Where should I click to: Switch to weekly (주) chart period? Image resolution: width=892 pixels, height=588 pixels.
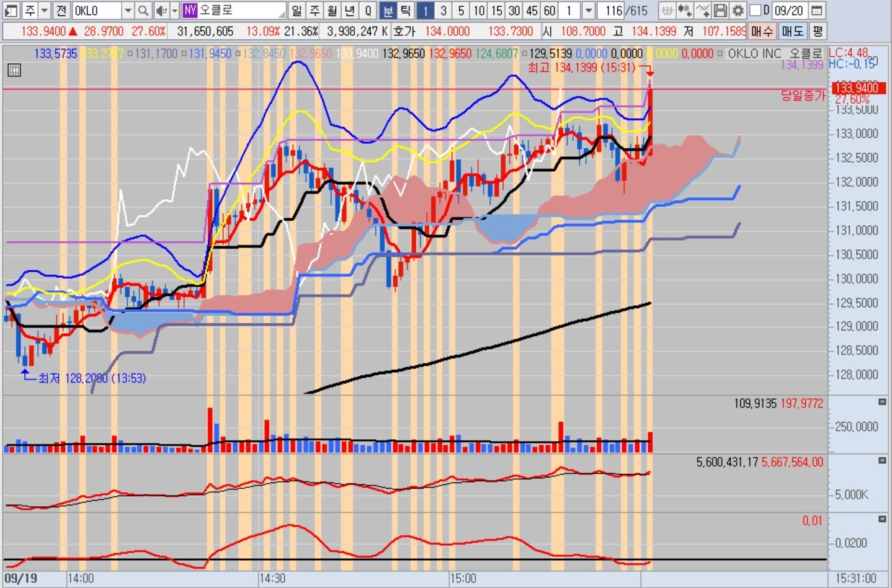[x=315, y=11]
